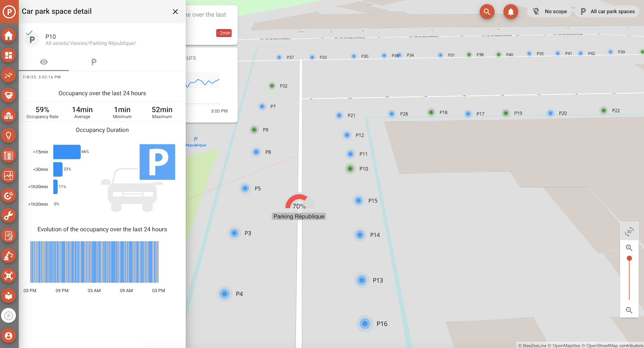Select parking space P32 green marker
Viewport: 644px width, 348px height.
[272, 86]
